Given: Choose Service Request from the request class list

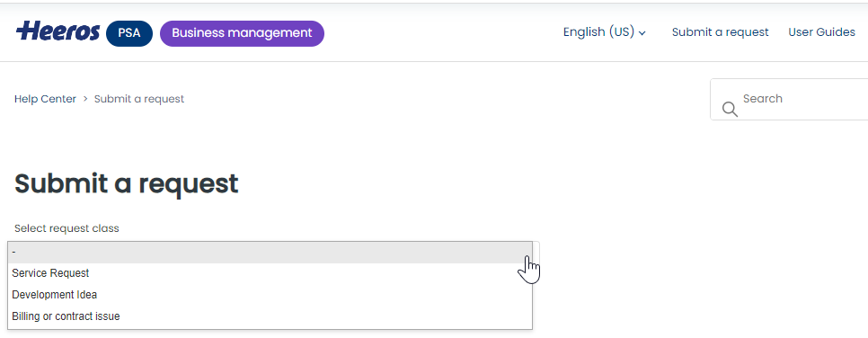Looking at the screenshot, I should point(270,273).
